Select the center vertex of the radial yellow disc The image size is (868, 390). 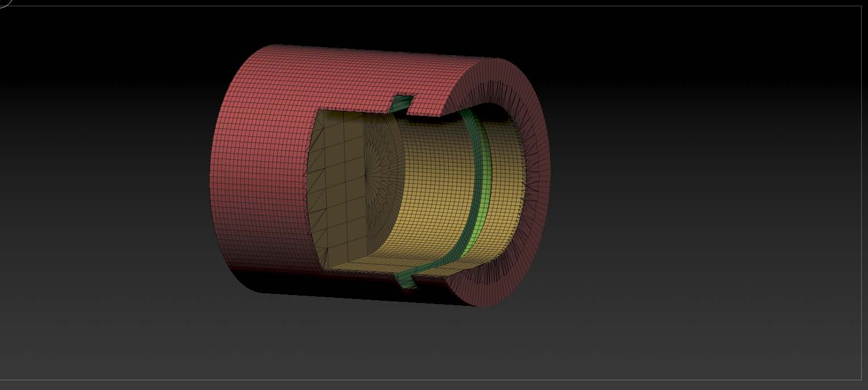click(x=365, y=176)
